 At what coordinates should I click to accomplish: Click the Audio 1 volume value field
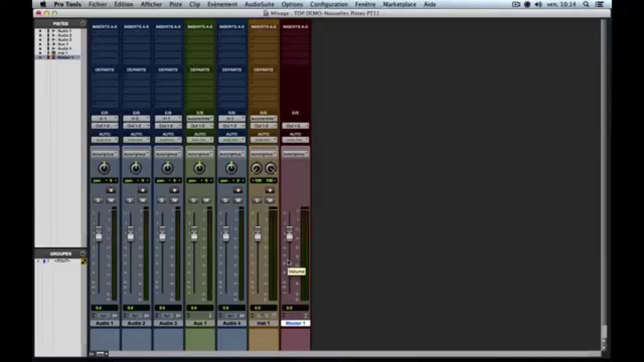(x=104, y=308)
